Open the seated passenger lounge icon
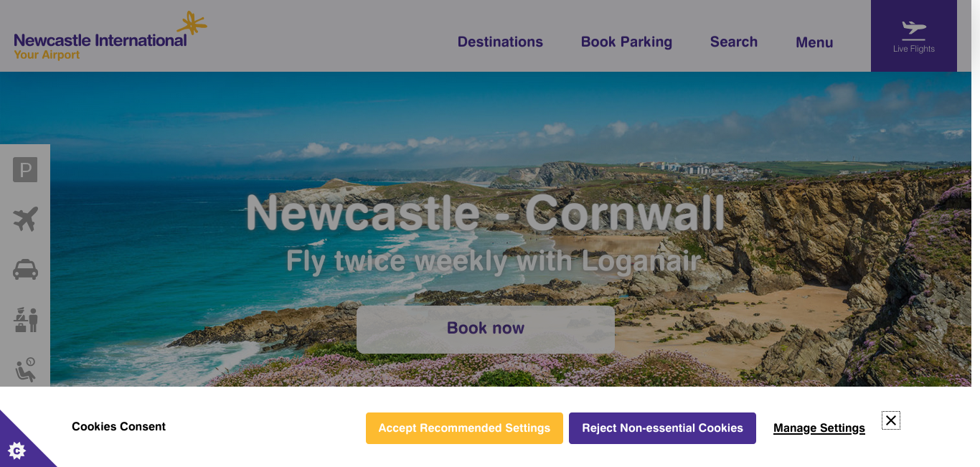 click(25, 370)
